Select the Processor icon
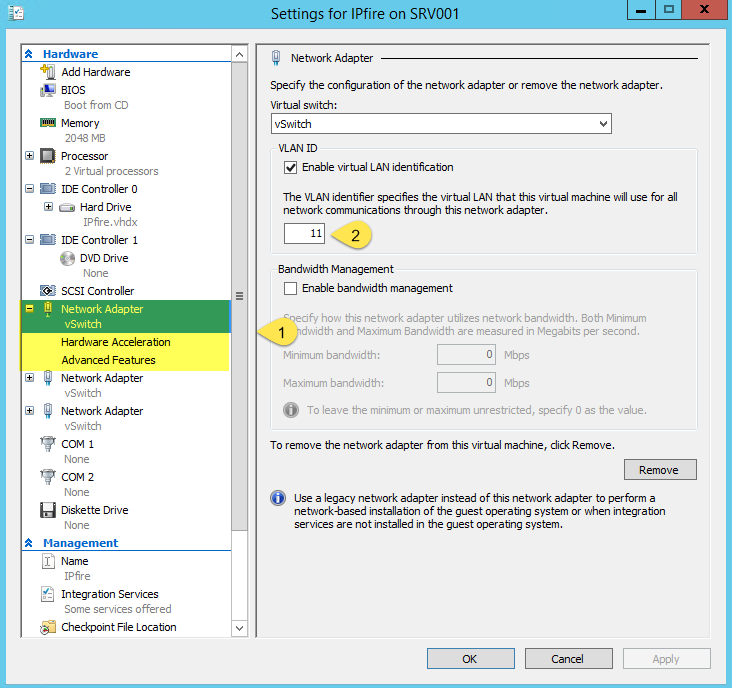 pyautogui.click(x=48, y=156)
